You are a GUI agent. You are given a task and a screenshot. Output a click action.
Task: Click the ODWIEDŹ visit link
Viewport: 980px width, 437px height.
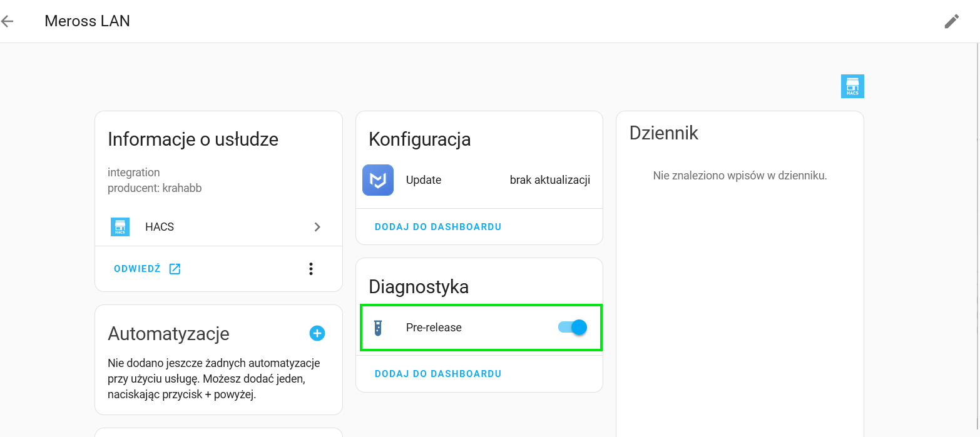tap(137, 269)
